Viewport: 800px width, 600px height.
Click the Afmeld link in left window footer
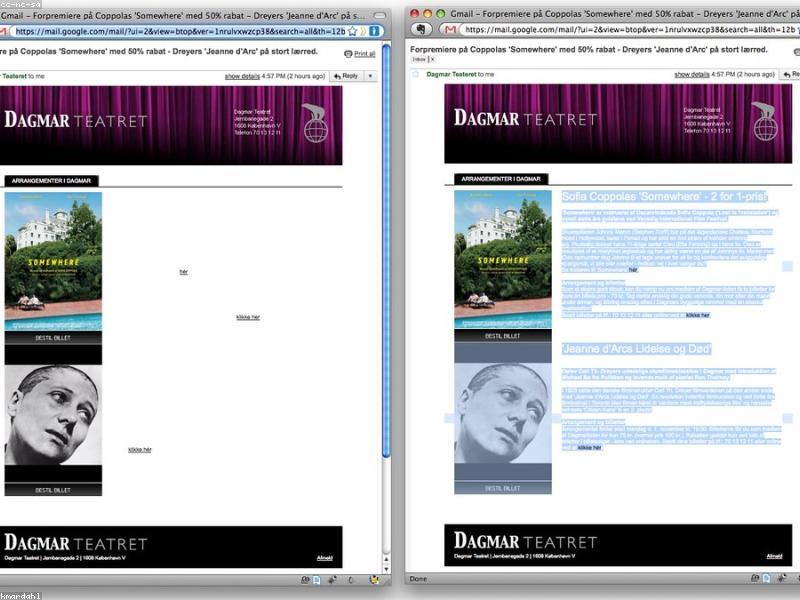[x=324, y=558]
